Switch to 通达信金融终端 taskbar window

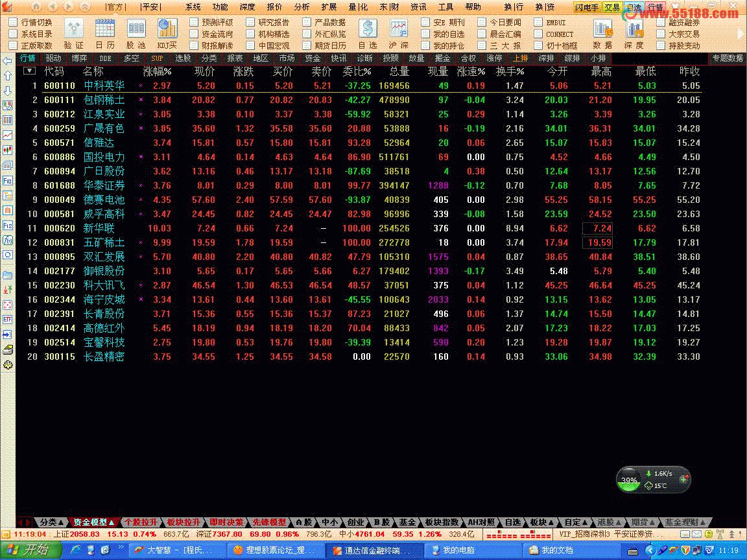coord(376,550)
